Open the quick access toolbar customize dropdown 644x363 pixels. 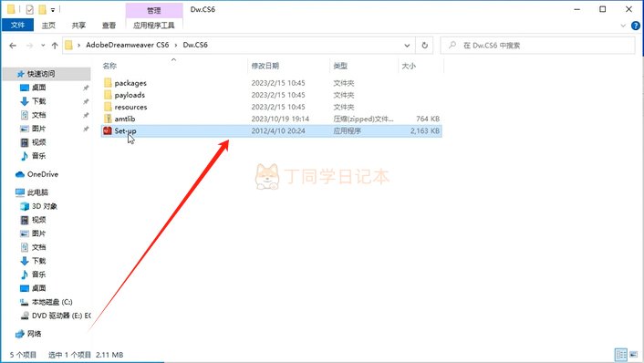coord(53,9)
